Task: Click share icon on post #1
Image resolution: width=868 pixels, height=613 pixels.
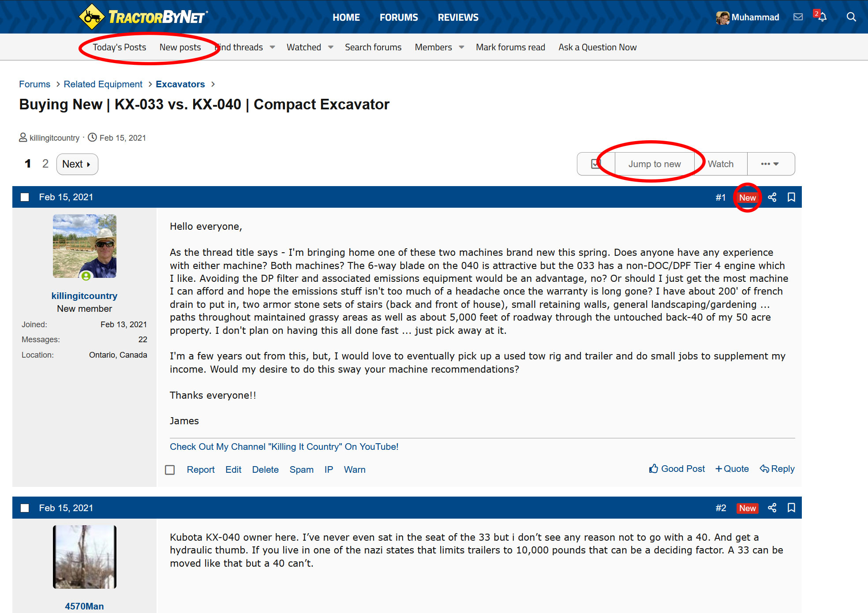Action: [x=772, y=198]
